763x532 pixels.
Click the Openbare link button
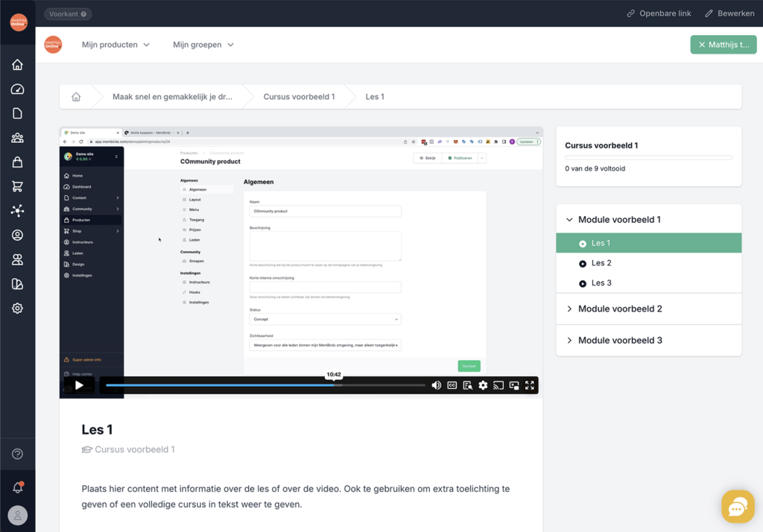click(x=659, y=13)
